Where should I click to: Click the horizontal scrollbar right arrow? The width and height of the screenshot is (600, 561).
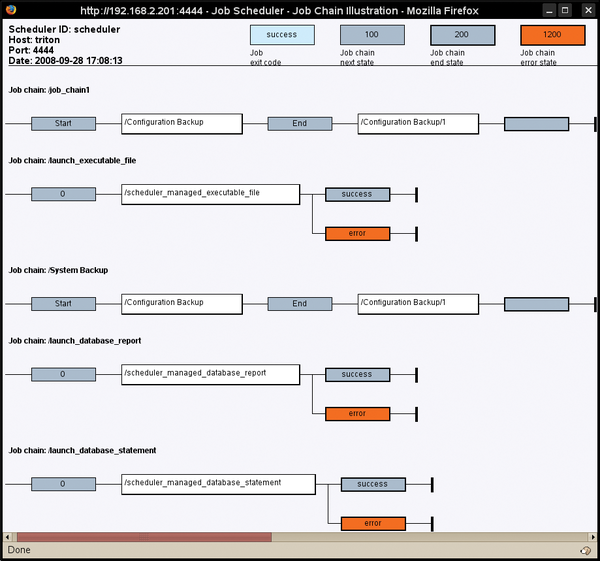coord(592,537)
